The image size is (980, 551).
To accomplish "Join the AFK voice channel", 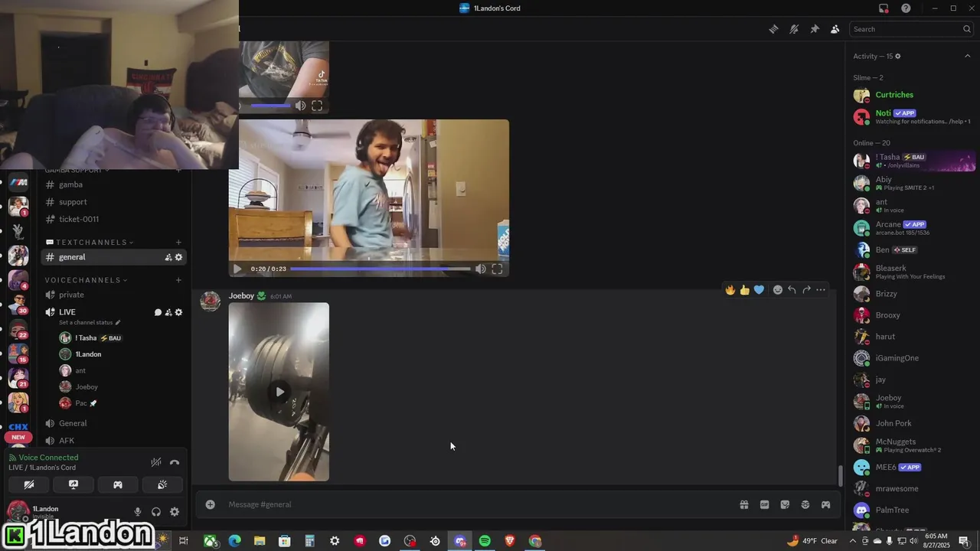I will 113,441.
